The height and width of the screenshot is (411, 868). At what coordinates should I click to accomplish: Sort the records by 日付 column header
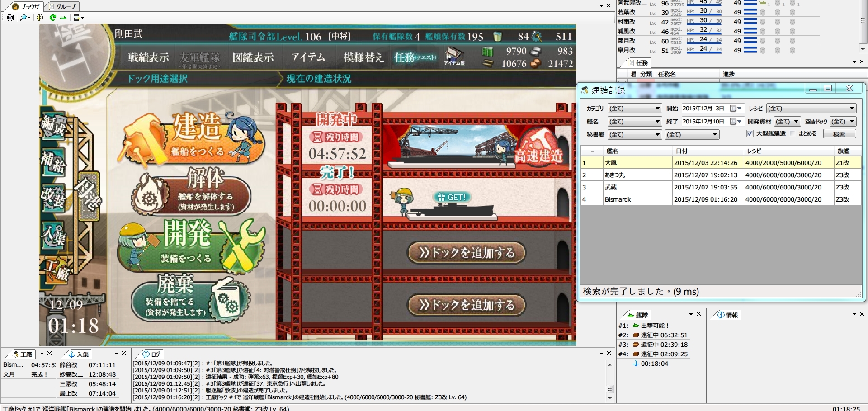[708, 151]
